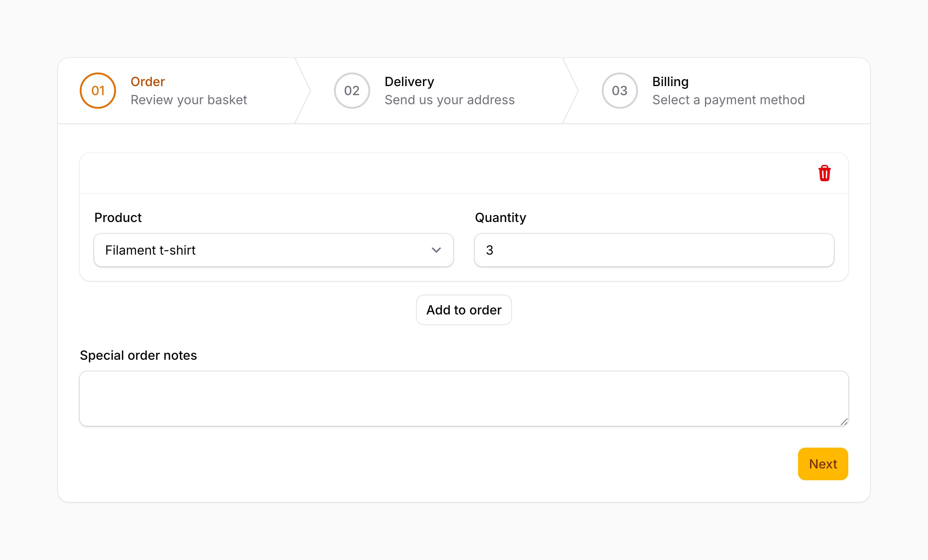Click 'Send us your address' step description

(449, 100)
